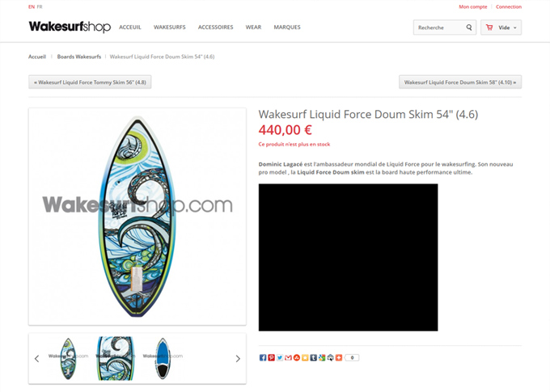Screen dimensions: 550x392
Task: Open the shopping cart icon
Action: click(489, 27)
